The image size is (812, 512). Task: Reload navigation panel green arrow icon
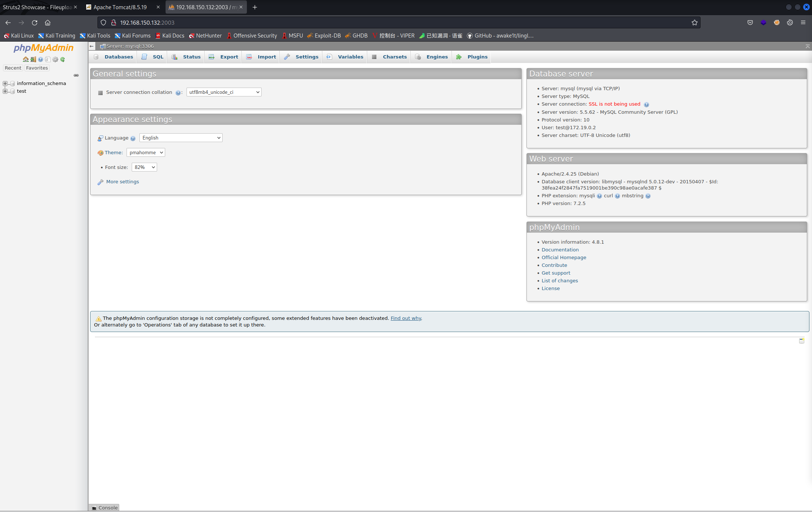coord(63,59)
